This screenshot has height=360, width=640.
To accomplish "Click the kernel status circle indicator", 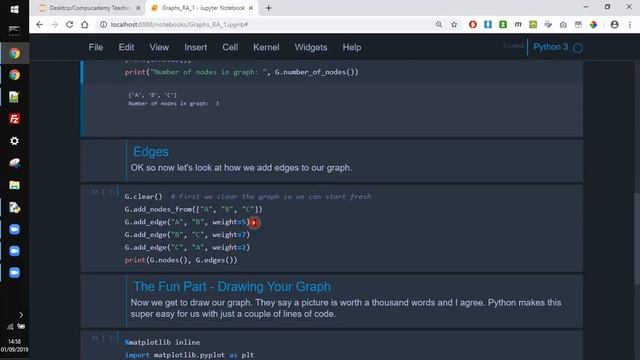I will [578, 48].
